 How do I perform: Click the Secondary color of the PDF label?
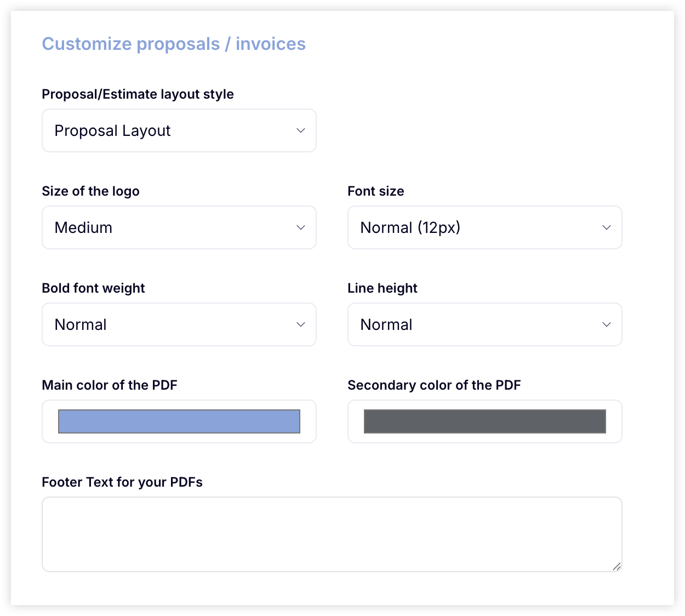click(x=434, y=385)
